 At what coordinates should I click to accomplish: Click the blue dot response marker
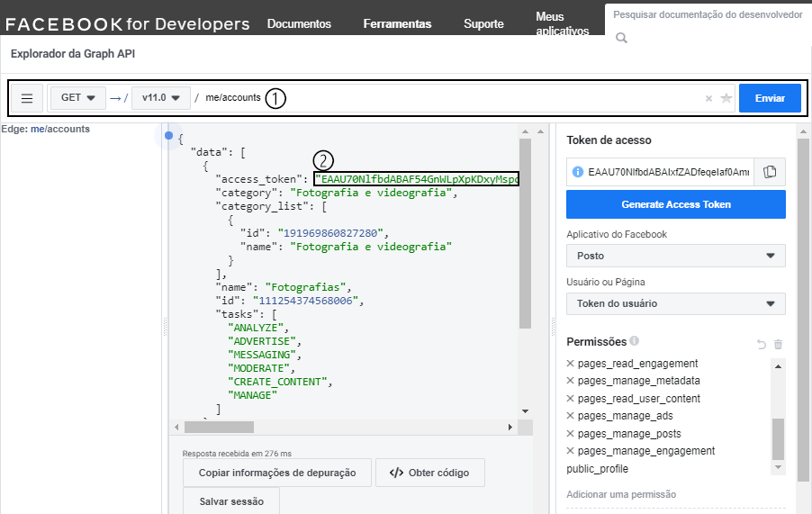(x=169, y=136)
